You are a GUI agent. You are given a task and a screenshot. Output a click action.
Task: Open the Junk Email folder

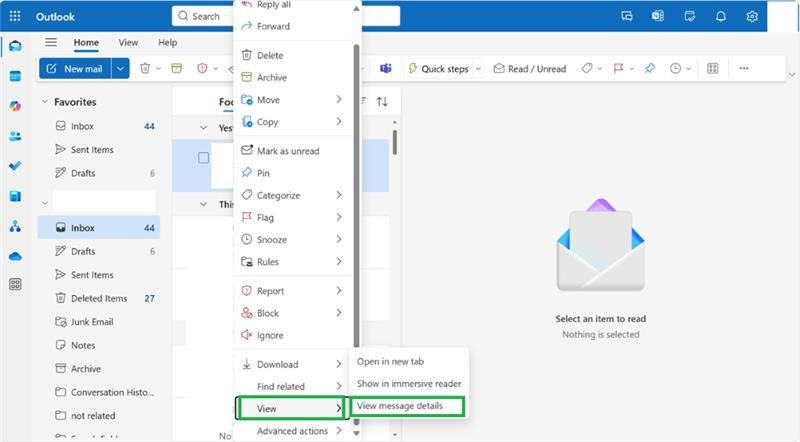point(98,322)
